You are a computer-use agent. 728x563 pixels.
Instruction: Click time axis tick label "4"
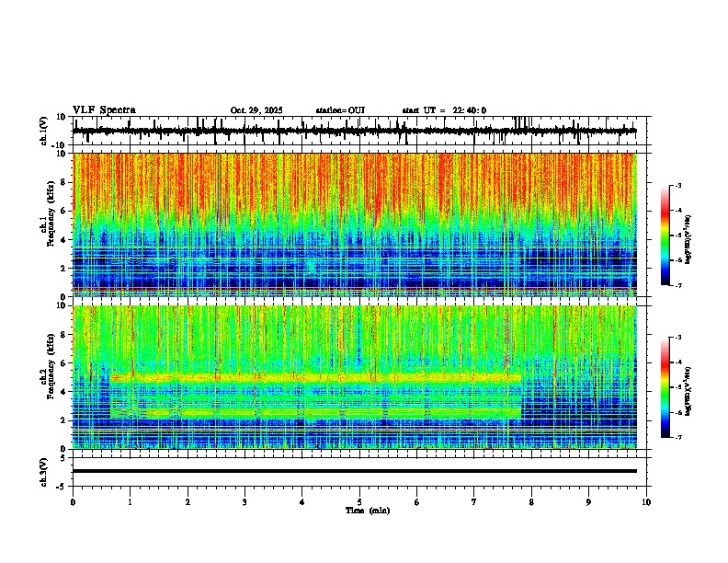[301, 502]
